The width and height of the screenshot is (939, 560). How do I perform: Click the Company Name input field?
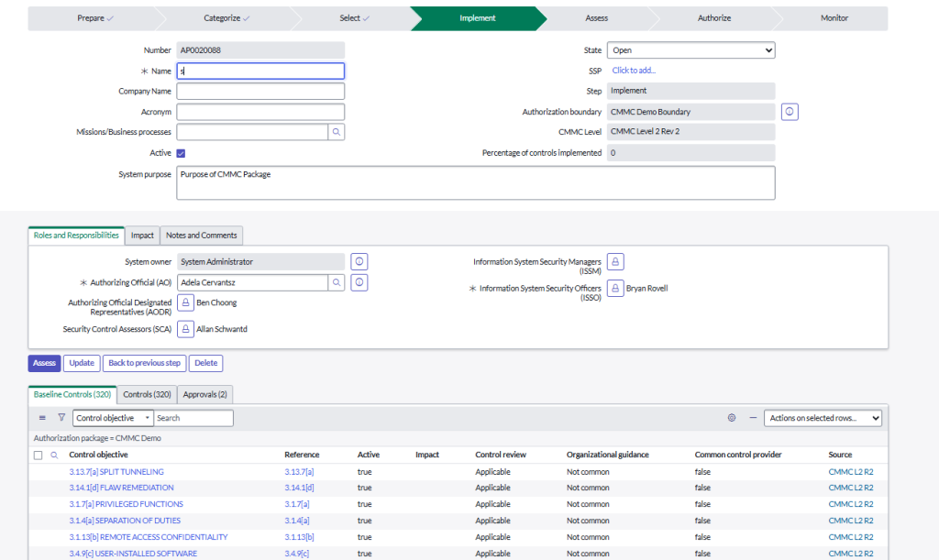click(x=260, y=92)
